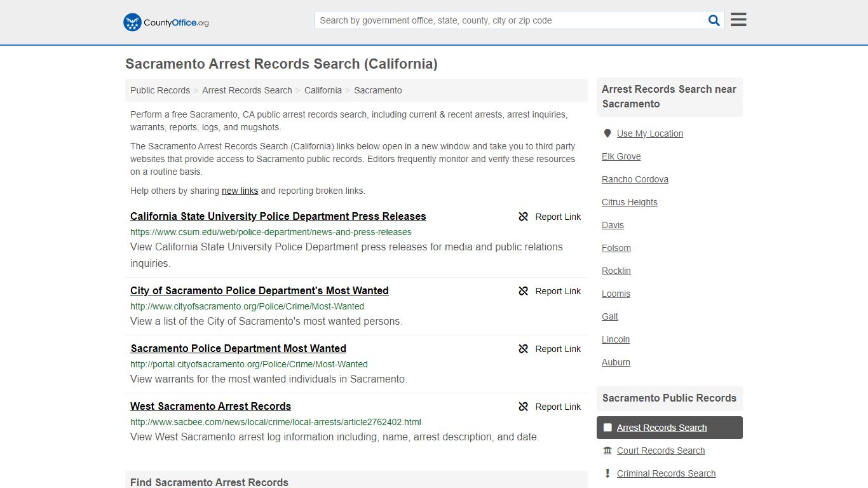This screenshot has width=868, height=488.
Task: Click 'Sacramento Public Records' sidebar heading
Action: click(x=669, y=398)
